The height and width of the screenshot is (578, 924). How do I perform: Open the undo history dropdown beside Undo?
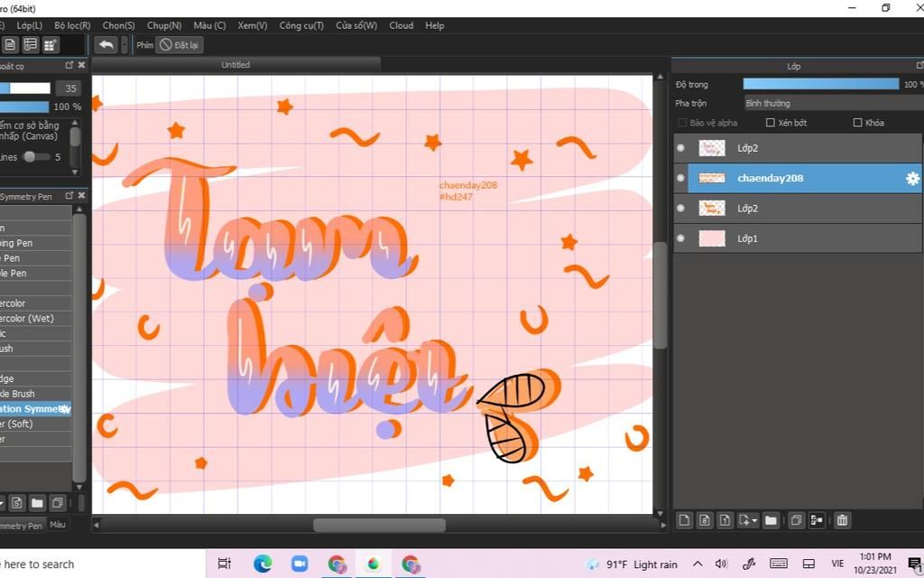tap(124, 45)
